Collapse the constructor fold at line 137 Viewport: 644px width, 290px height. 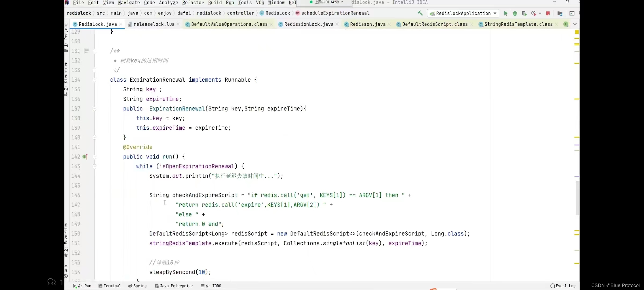(x=94, y=109)
